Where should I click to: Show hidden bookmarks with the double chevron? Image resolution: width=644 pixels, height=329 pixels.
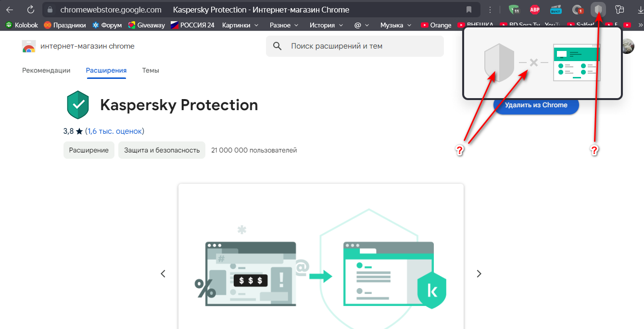click(640, 25)
